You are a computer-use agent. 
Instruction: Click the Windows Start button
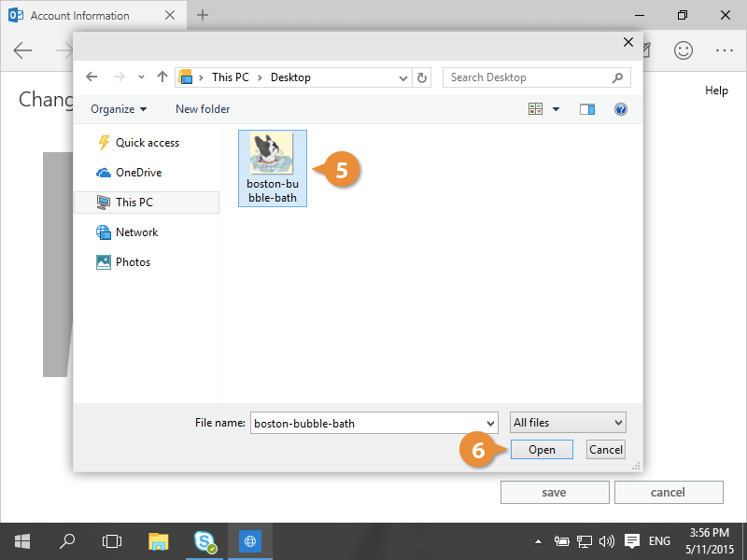tap(22, 540)
